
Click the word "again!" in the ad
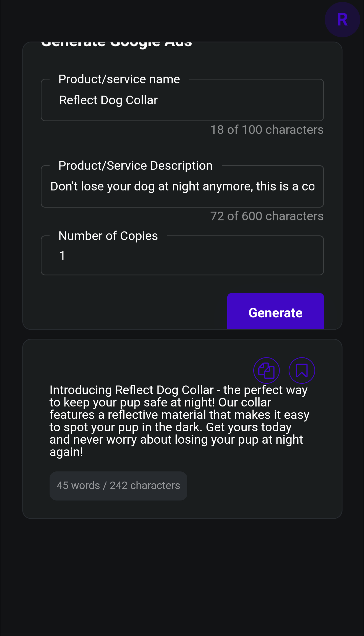pos(66,452)
